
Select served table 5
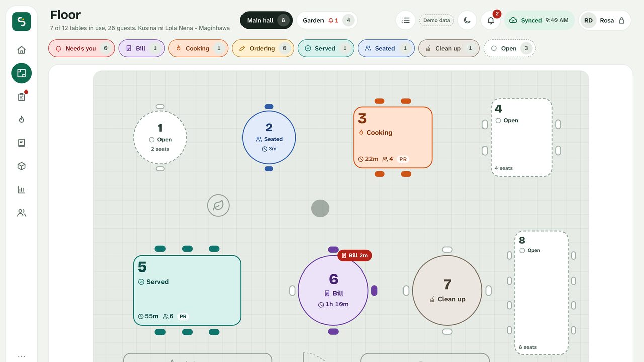click(x=187, y=291)
